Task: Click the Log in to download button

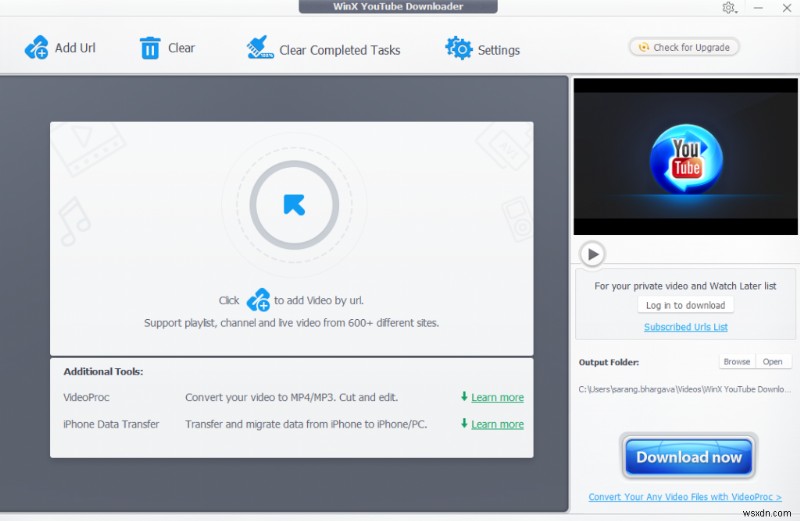Action: click(x=685, y=305)
